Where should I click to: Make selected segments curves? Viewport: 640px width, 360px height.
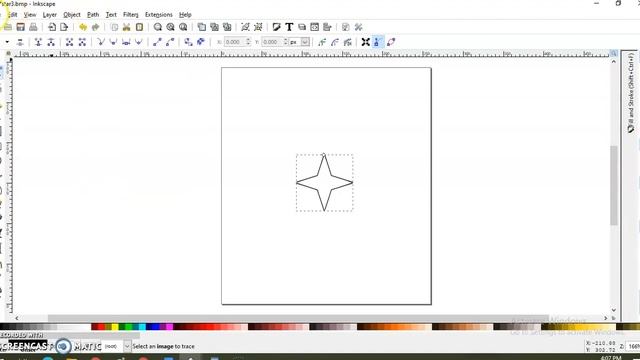170,42
